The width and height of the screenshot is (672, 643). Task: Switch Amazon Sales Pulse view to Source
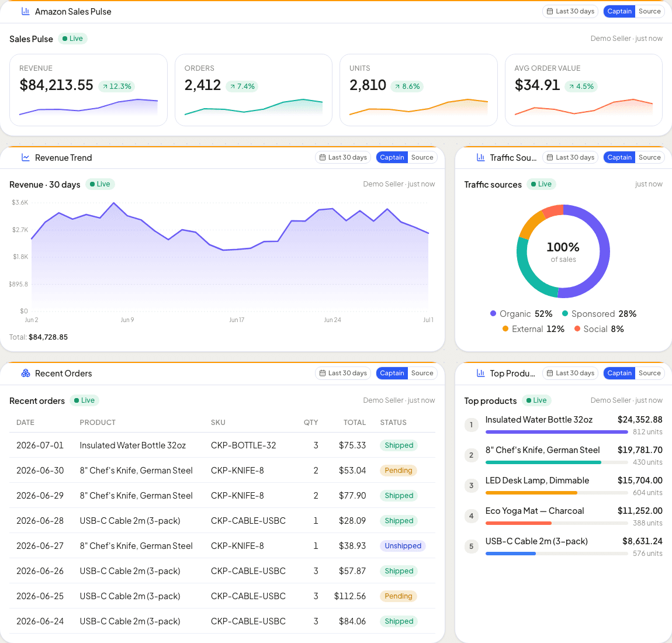tap(649, 11)
